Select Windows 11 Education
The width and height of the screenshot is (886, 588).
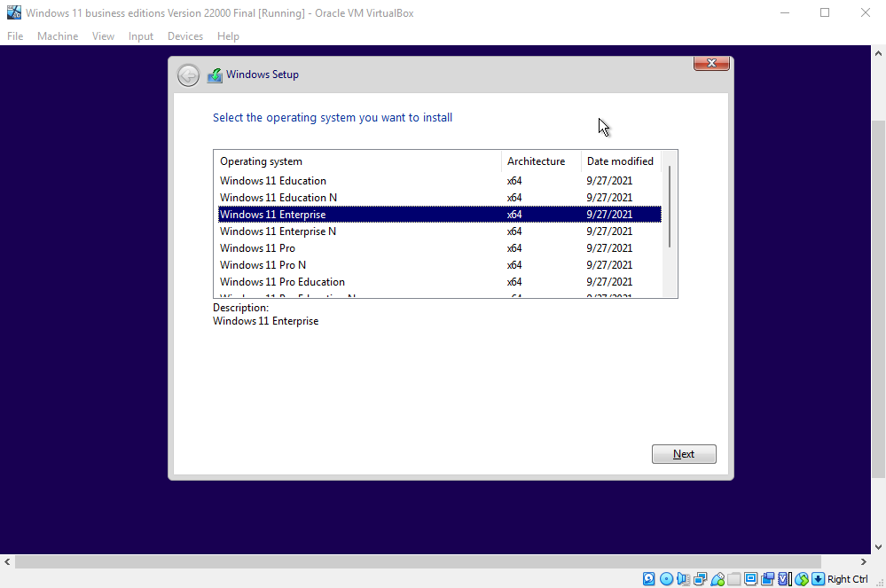pos(440,181)
